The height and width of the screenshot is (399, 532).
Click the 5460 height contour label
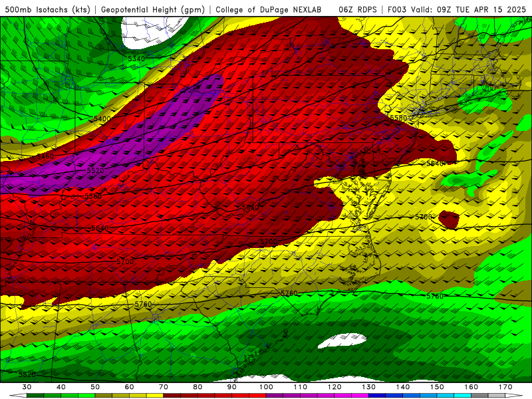click(x=45, y=156)
